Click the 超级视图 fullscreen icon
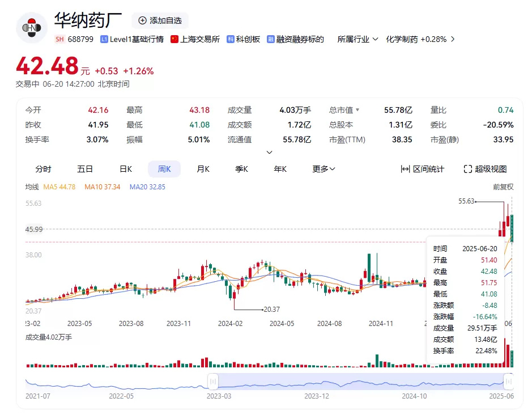Screen dimensions: 532x415 pos(467,169)
